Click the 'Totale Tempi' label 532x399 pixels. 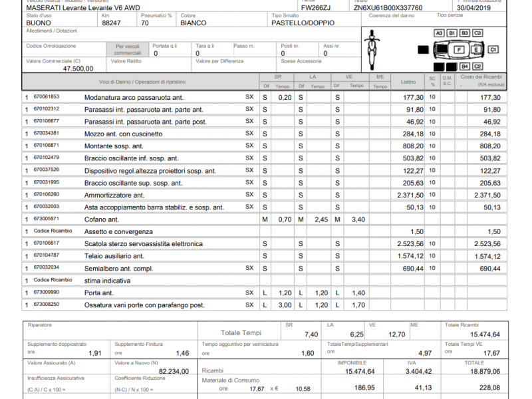click(241, 333)
